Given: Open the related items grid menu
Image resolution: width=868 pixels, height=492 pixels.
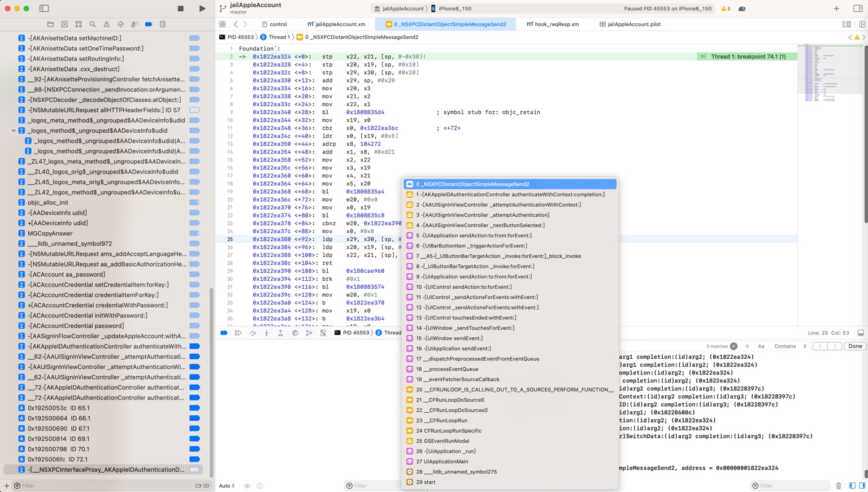Looking at the screenshot, I should click(x=223, y=24).
